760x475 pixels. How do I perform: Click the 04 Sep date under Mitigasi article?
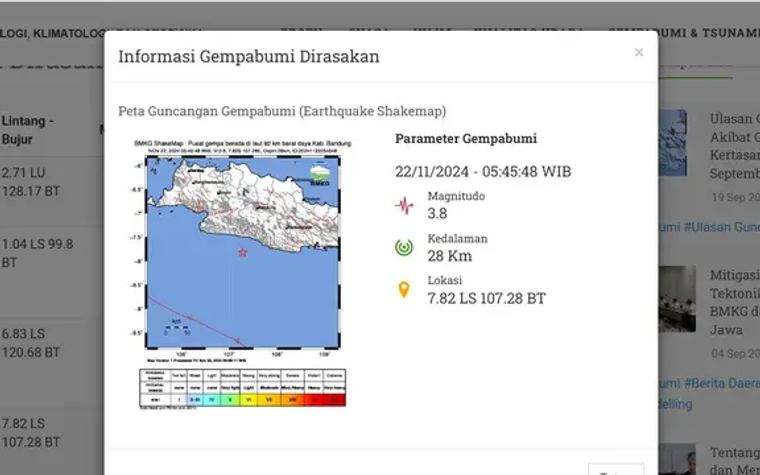click(736, 354)
